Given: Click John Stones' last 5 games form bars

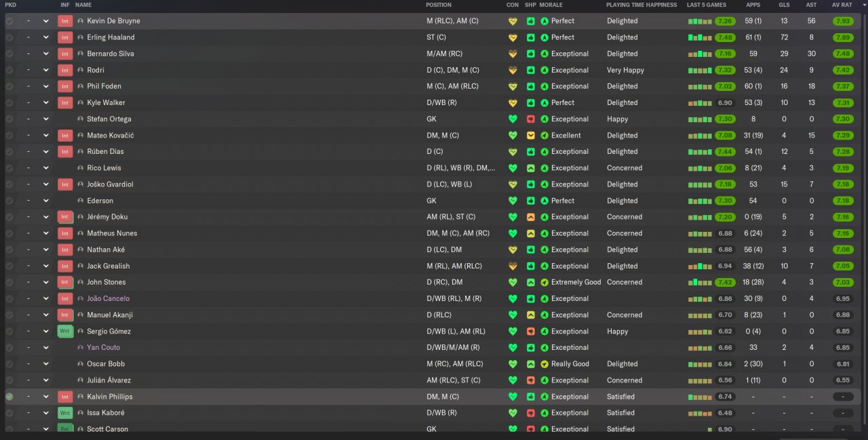Looking at the screenshot, I should point(700,282).
